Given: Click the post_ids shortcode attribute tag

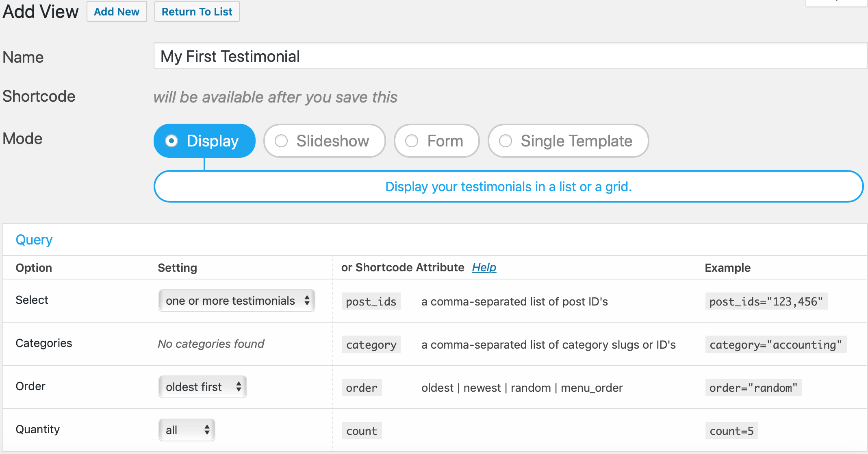Looking at the screenshot, I should pyautogui.click(x=371, y=301).
